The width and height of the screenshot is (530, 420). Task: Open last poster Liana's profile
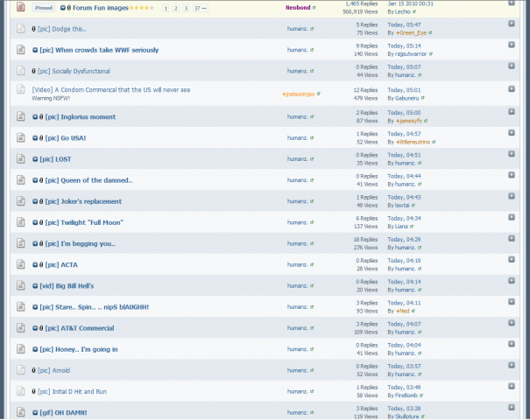coord(401,227)
